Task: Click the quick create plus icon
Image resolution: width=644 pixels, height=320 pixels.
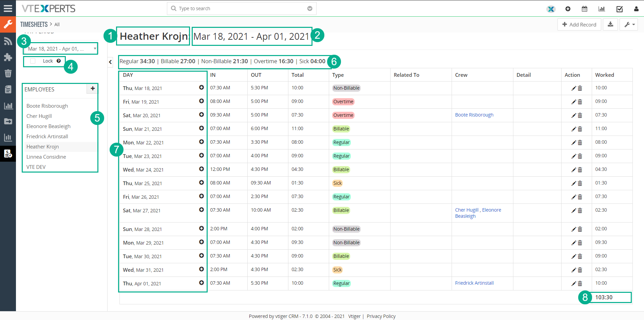Action: tap(568, 9)
